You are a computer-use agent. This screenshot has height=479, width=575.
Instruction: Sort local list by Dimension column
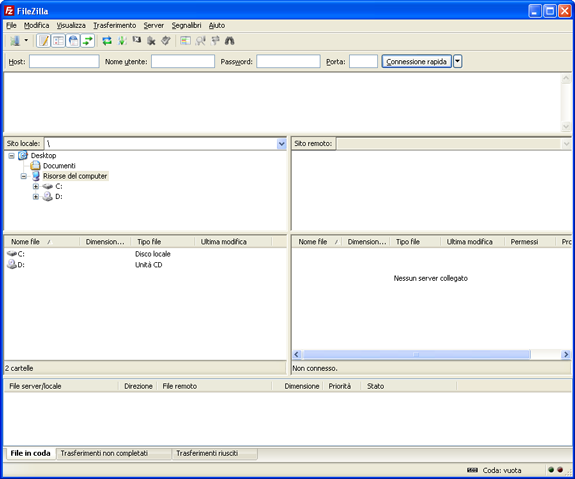[105, 242]
